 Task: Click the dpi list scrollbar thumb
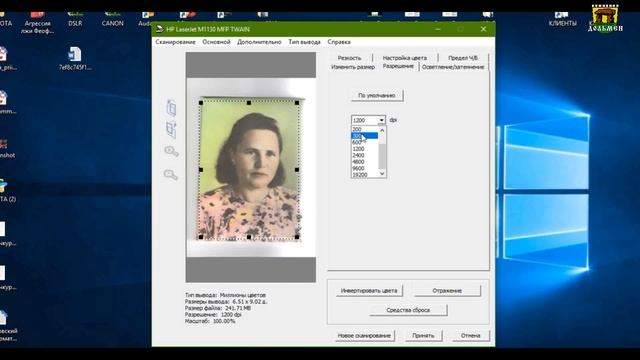pos(382,156)
